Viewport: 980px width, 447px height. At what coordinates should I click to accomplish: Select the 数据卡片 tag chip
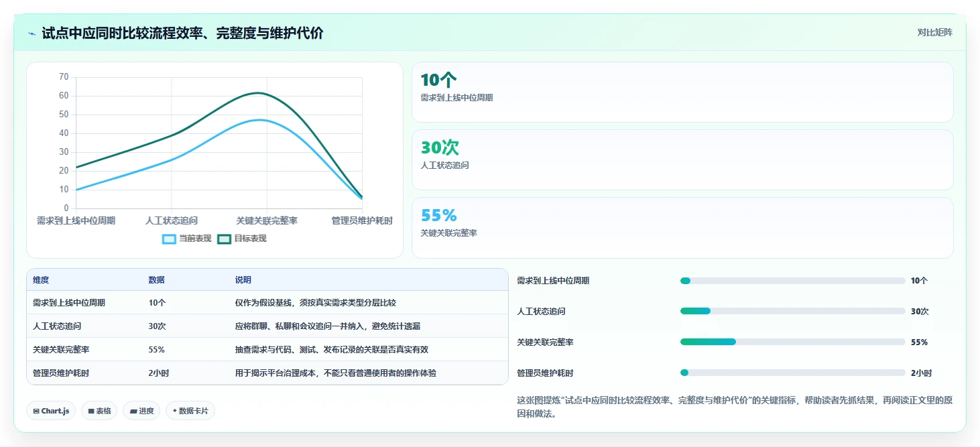coord(190,411)
